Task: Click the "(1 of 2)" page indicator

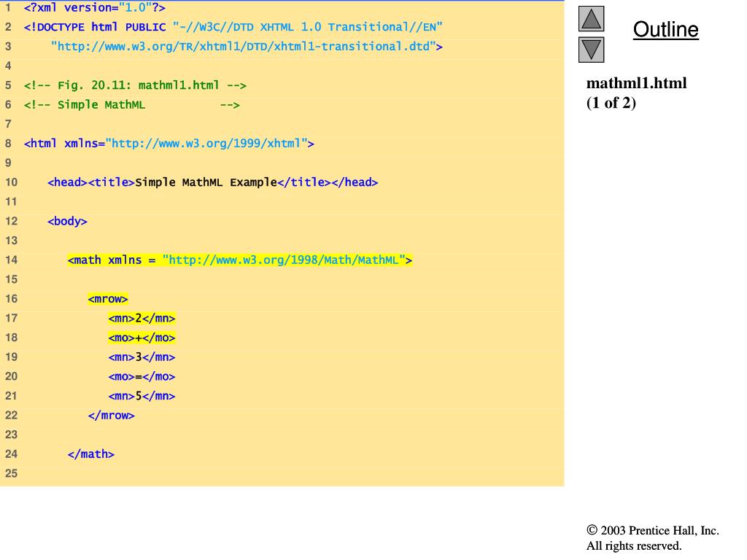Action: 611,103
